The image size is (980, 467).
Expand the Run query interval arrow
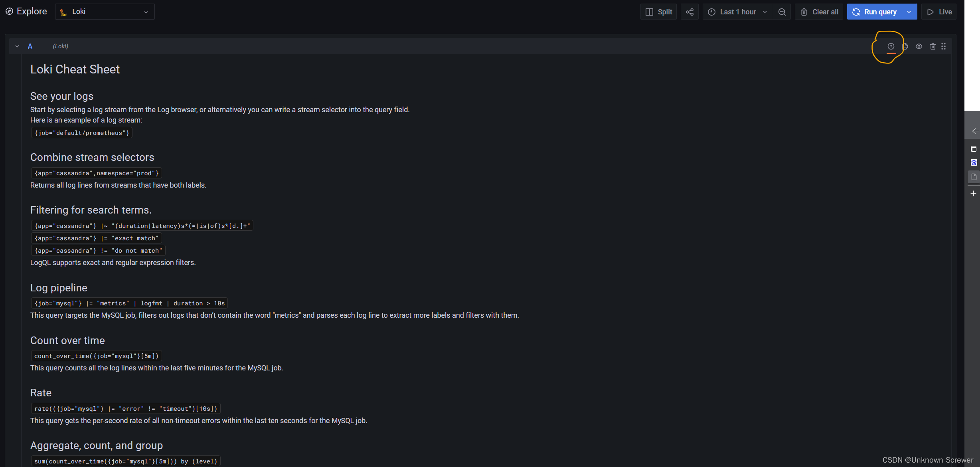pos(909,12)
